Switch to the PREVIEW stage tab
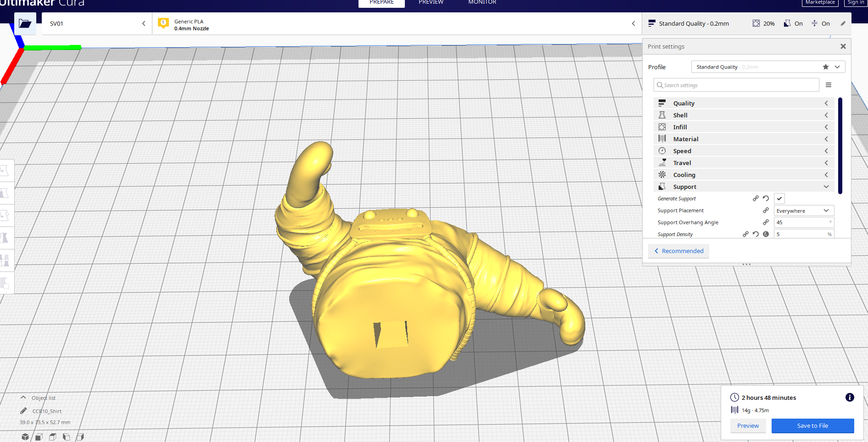This screenshot has width=868, height=442. [x=431, y=3]
